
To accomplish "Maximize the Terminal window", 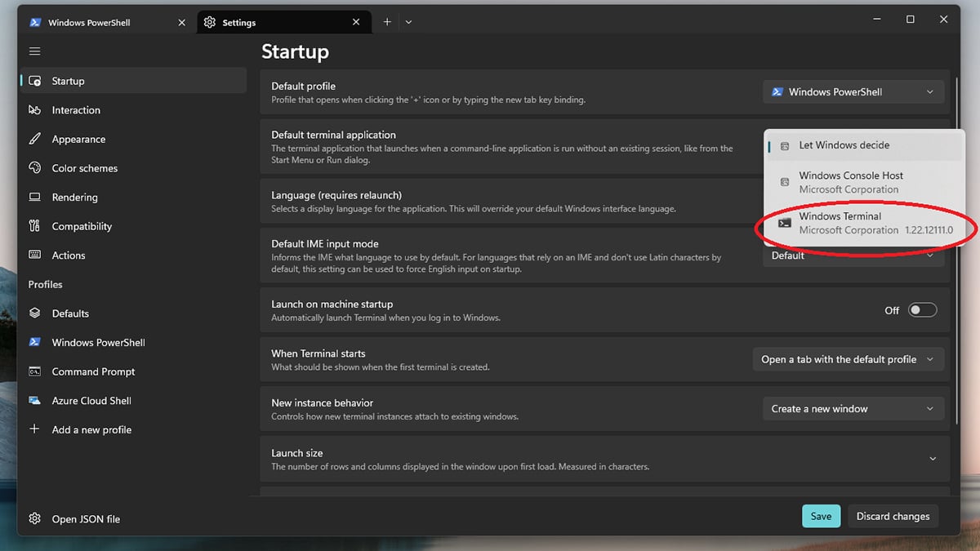I will pyautogui.click(x=910, y=20).
